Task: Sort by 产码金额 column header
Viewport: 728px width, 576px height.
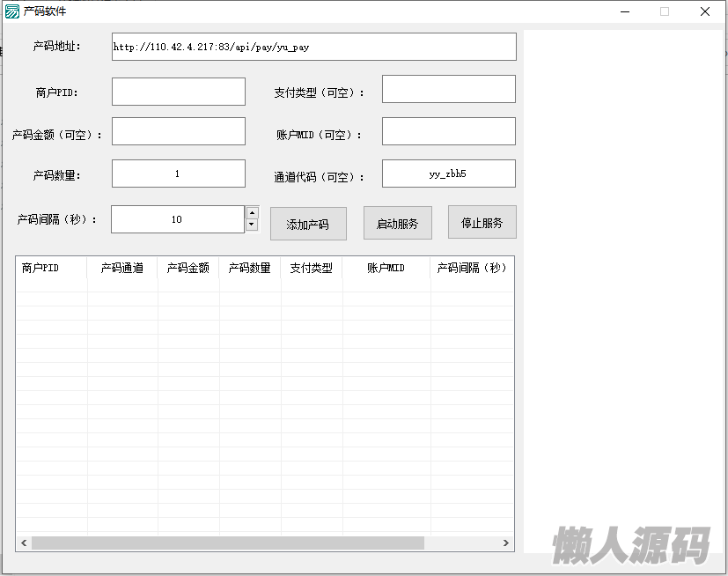Action: 188,268
